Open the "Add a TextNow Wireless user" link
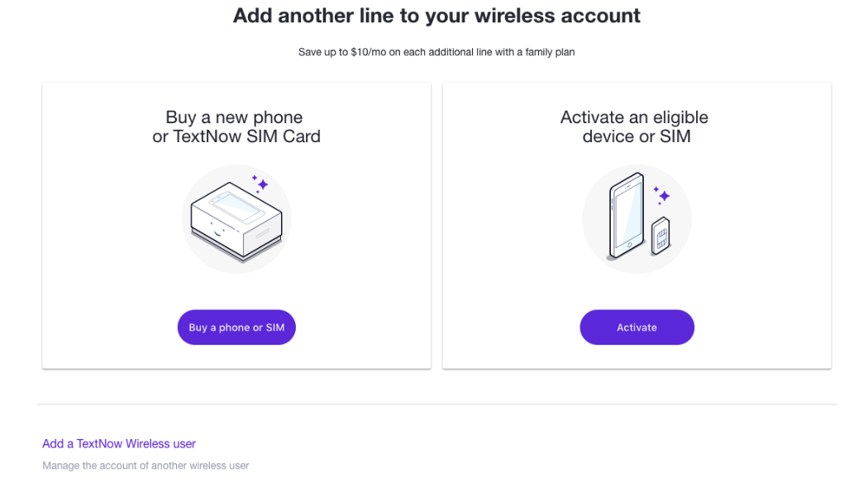Image resolution: width=868 pixels, height=487 pixels. (119, 444)
